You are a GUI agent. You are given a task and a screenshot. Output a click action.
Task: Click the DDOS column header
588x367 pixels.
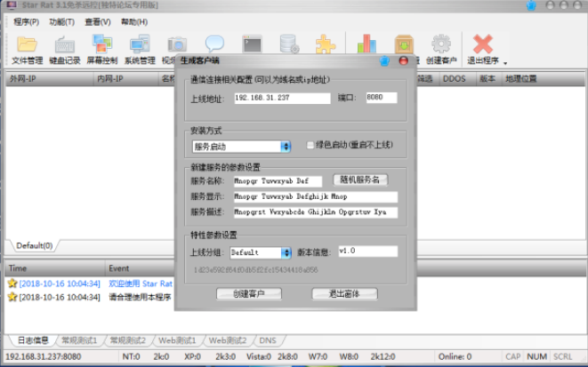[456, 78]
